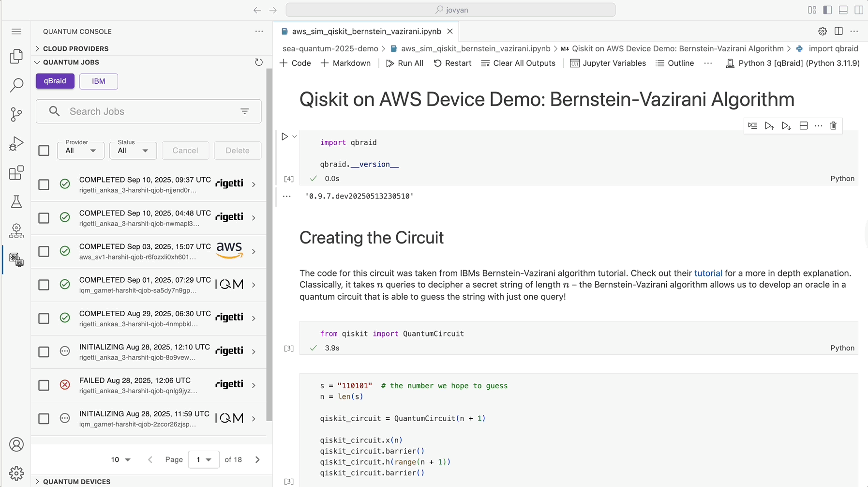Click Run All cells
Screen dimensions: 868x487
click(x=404, y=63)
